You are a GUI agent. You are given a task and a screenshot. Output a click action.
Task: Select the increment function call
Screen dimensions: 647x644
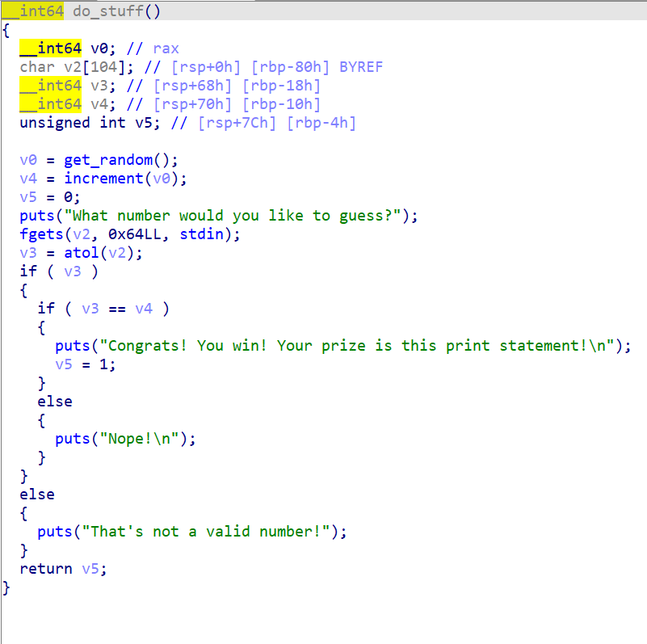pos(103,178)
